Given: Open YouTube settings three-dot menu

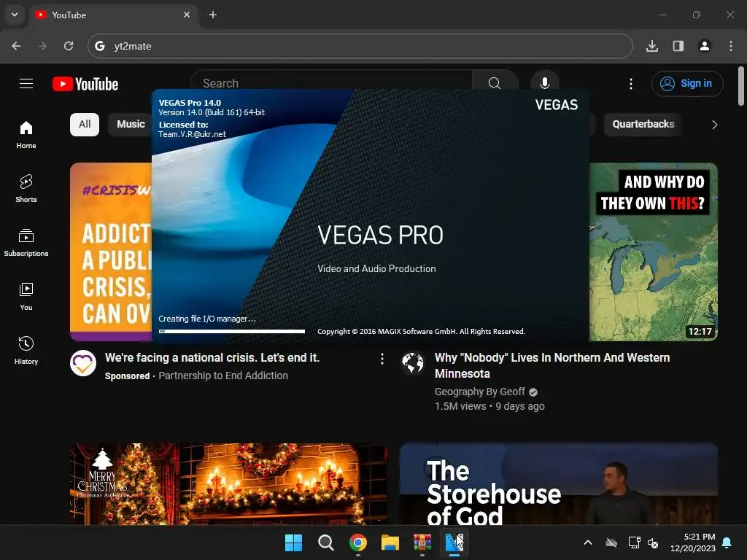Looking at the screenshot, I should click(x=631, y=84).
